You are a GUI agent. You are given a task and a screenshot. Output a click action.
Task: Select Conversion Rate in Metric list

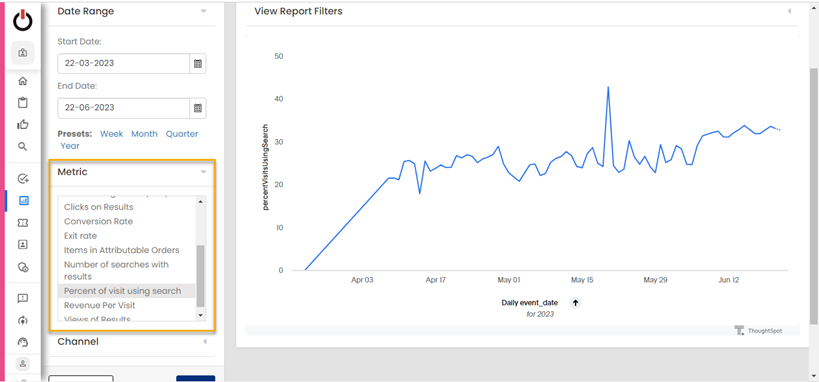point(98,222)
